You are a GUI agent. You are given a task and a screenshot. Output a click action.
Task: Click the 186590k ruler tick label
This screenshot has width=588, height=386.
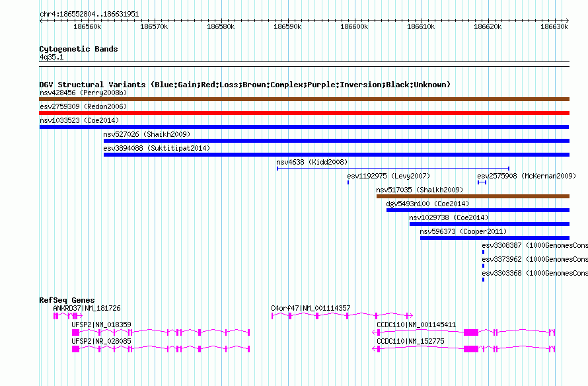click(287, 26)
